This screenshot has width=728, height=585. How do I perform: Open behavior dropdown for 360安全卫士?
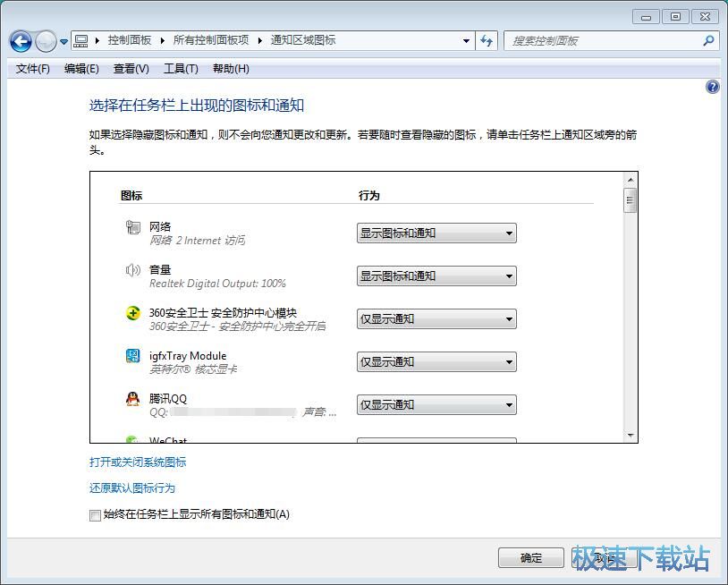tap(436, 319)
